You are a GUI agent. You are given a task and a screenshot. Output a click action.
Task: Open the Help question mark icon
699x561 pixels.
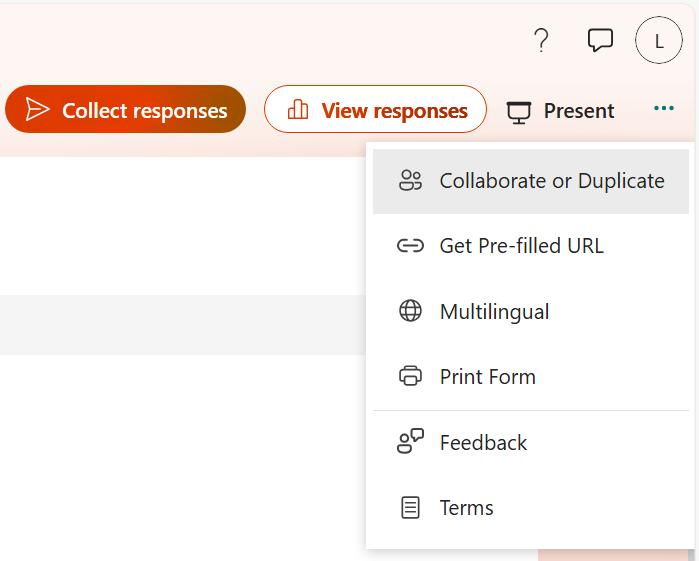[541, 41]
